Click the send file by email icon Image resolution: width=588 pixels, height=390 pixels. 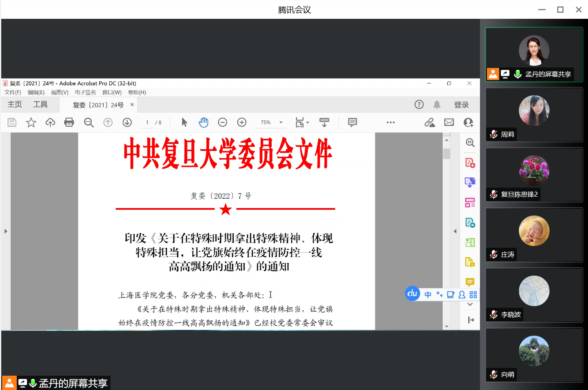click(449, 122)
